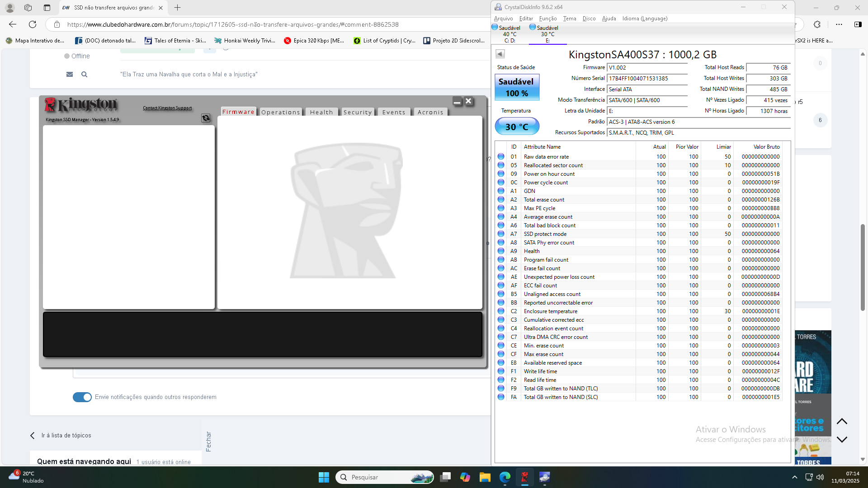Toggle the browser sidebar icon

click(858, 24)
